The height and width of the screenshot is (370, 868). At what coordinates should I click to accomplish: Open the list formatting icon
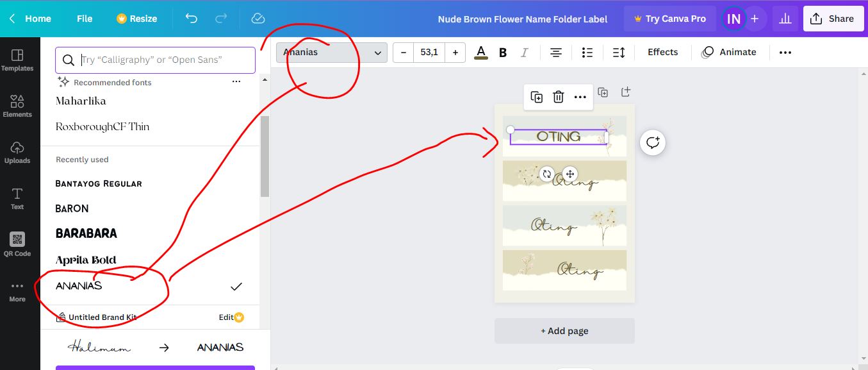587,53
